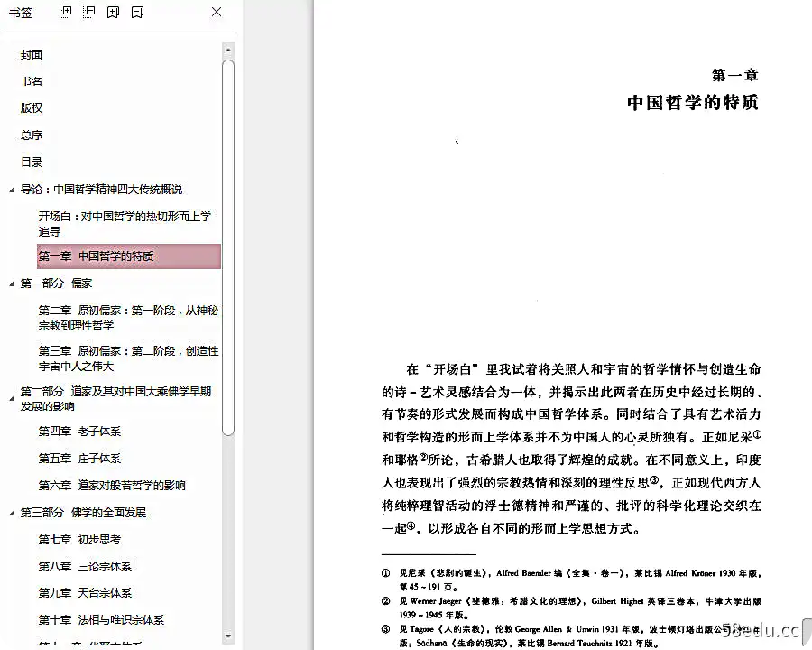The image size is (812, 650).
Task: Open 第四章 老子体系 bookmark
Action: point(79,432)
